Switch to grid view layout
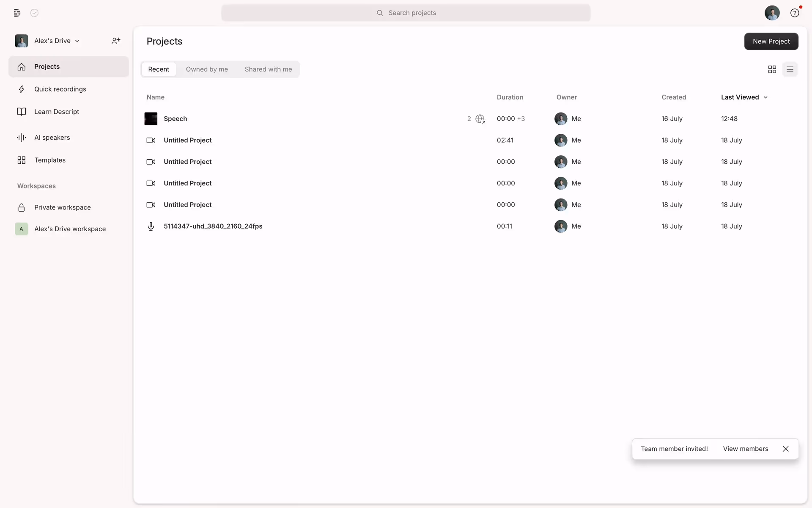The height and width of the screenshot is (508, 812). click(772, 69)
